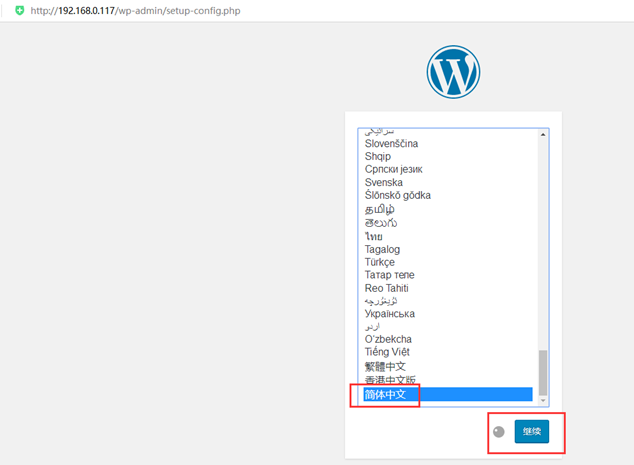Select Татар теле language option

click(x=448, y=275)
